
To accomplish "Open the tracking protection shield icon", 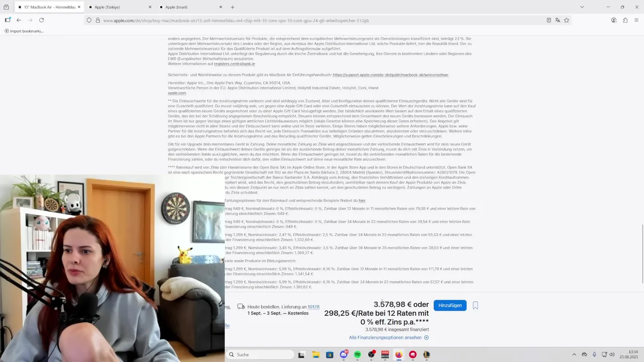I will tap(89, 20).
